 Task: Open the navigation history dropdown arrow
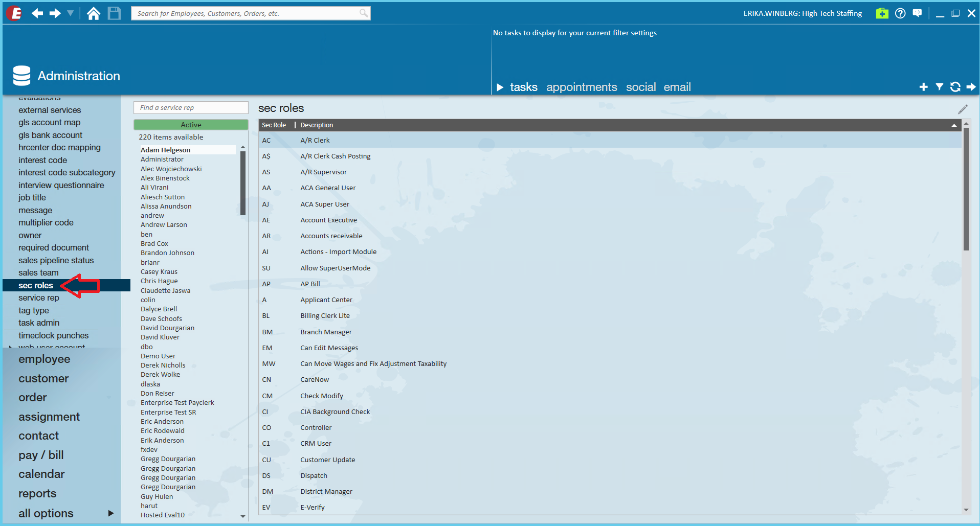pyautogui.click(x=71, y=13)
